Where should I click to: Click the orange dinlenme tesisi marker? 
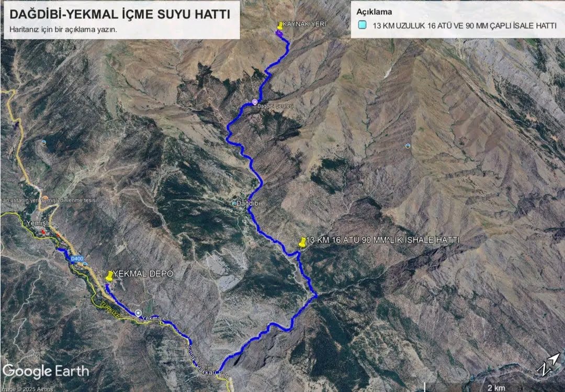(46, 198)
